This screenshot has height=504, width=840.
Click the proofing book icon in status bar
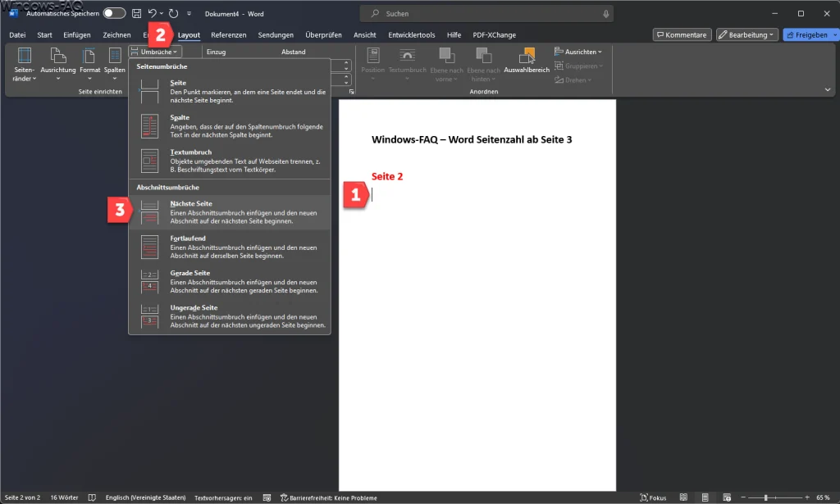(92, 497)
